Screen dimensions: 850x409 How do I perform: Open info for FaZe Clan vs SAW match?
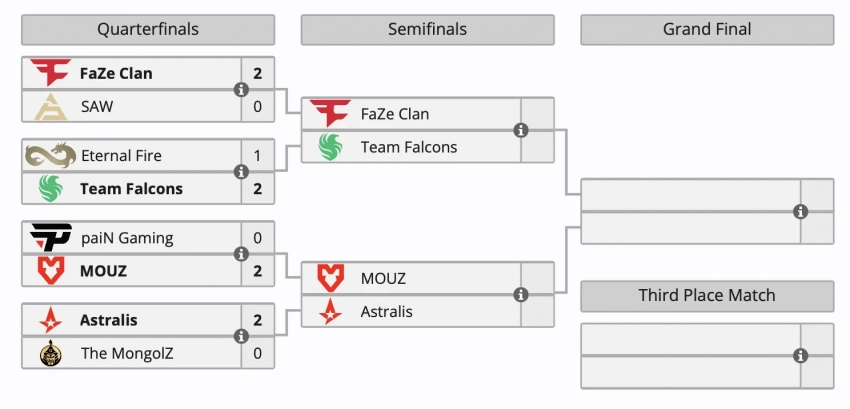click(241, 90)
